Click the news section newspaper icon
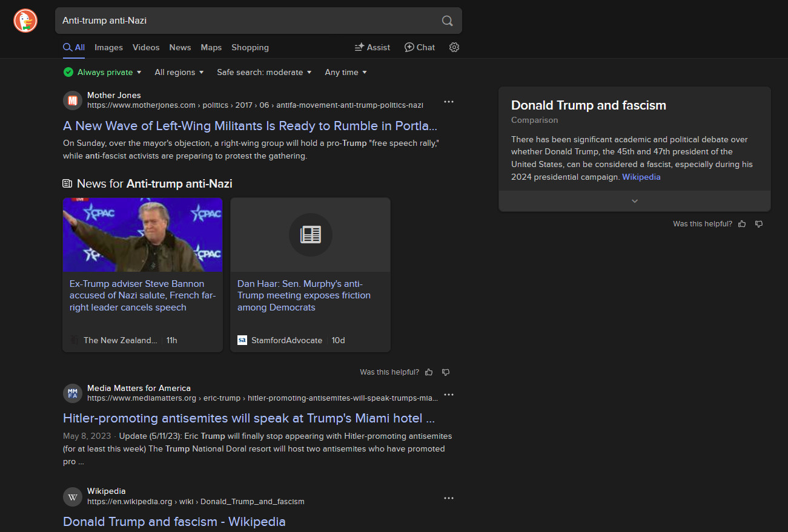 [x=67, y=183]
